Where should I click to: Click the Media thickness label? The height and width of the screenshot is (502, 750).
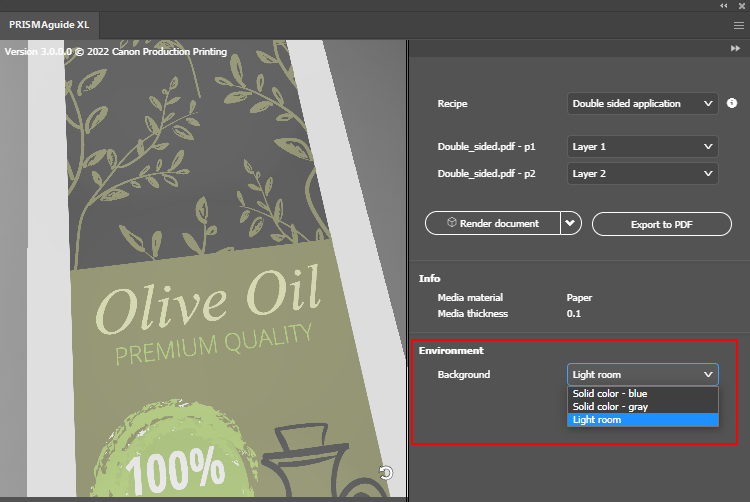473,314
